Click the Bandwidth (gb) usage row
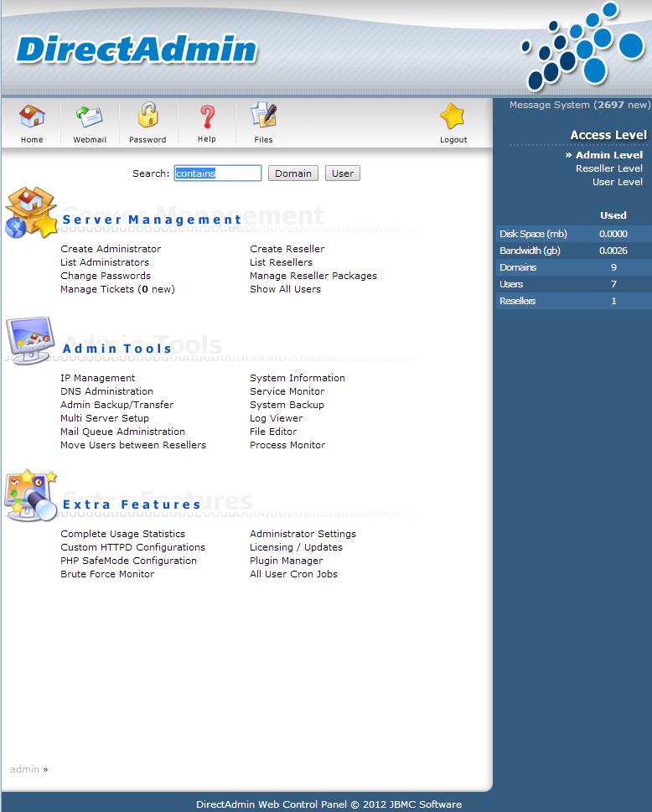The image size is (652, 812). tap(573, 251)
